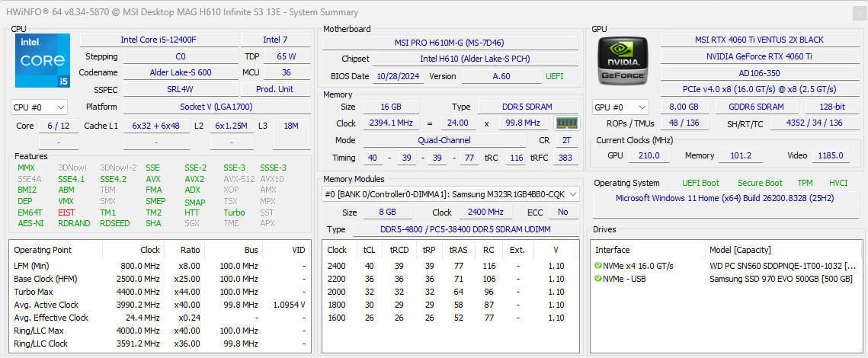Select the DDR5 SDRAM memory type field
Viewport: 868px width, 358px height.
click(528, 107)
